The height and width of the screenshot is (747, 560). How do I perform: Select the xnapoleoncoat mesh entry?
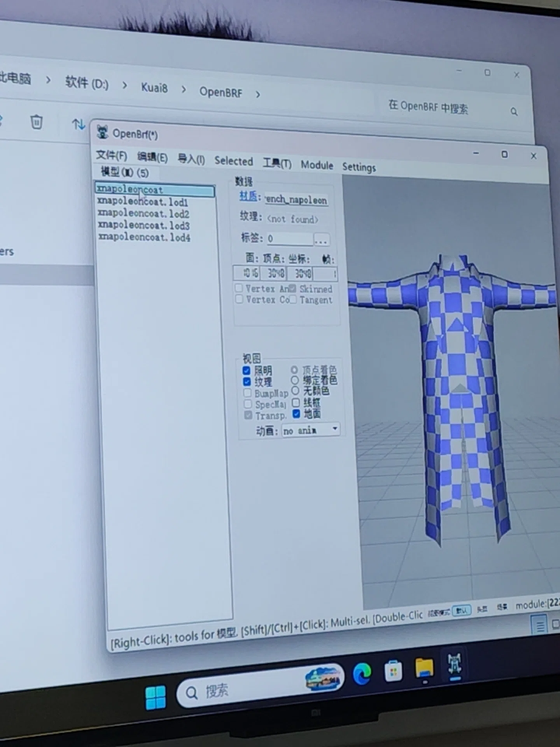click(156, 190)
